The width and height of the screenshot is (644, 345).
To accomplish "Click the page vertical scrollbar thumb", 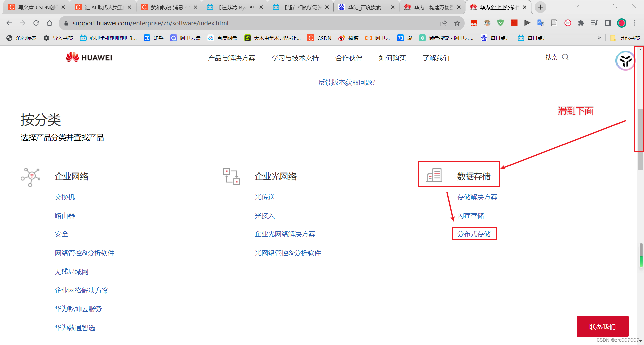I will click(x=640, y=139).
